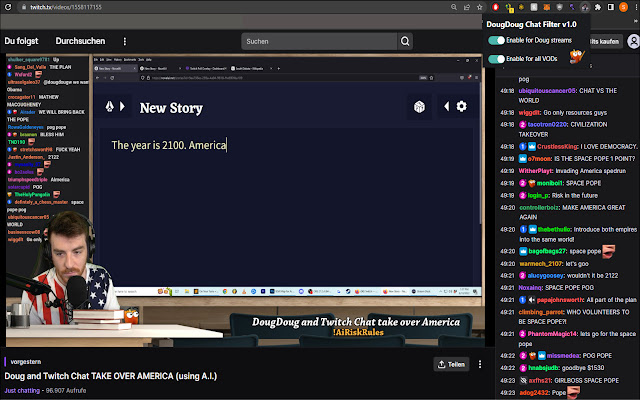Open chat user bagofbags27
This screenshot has height=400, width=640.
coord(547,251)
